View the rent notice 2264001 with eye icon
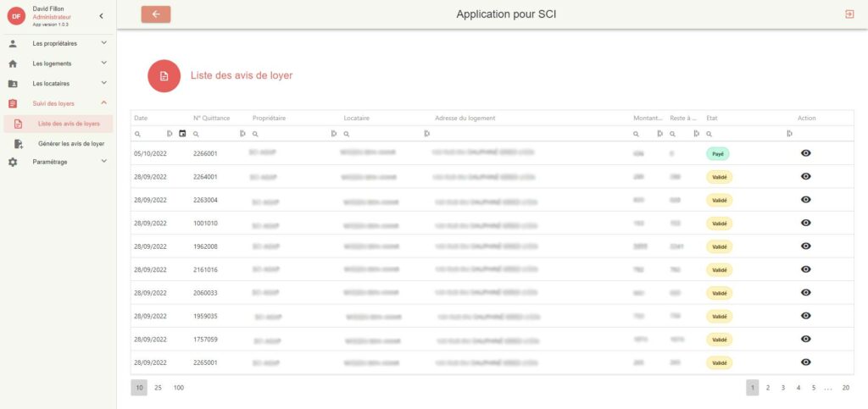 pos(805,176)
